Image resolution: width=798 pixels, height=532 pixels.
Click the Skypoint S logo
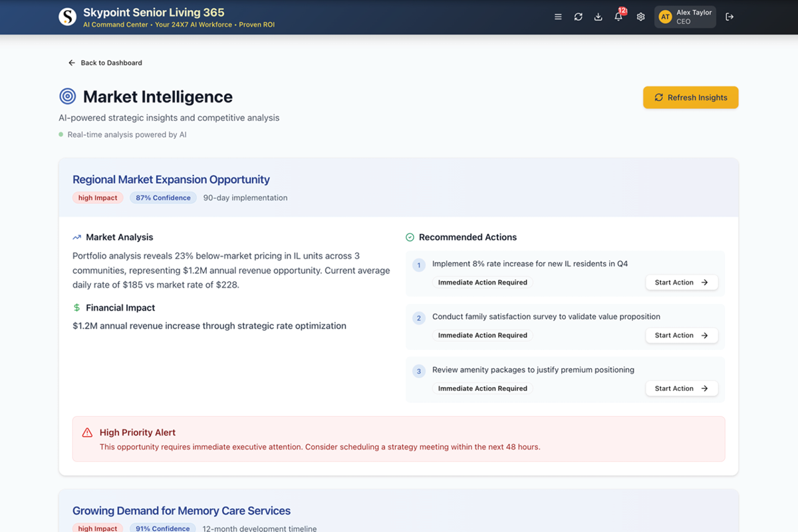pos(67,17)
